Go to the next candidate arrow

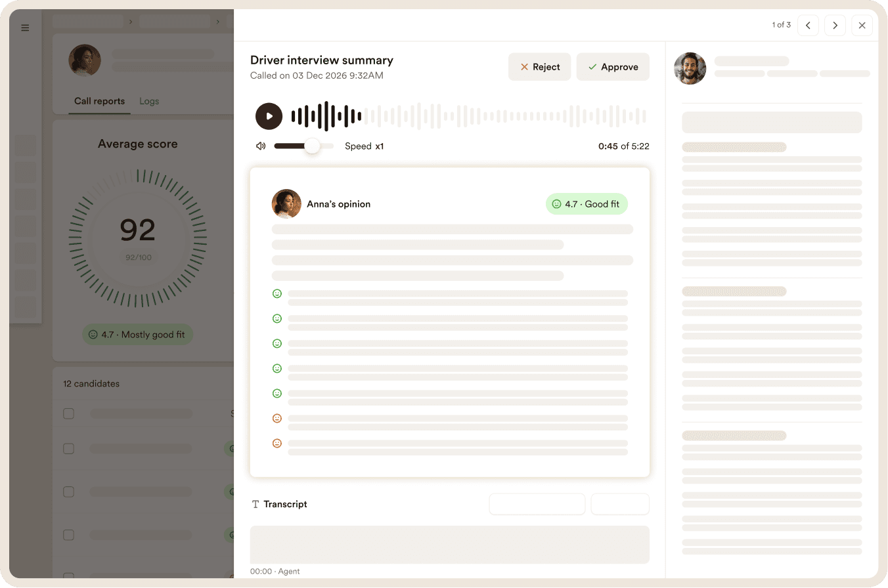point(835,26)
